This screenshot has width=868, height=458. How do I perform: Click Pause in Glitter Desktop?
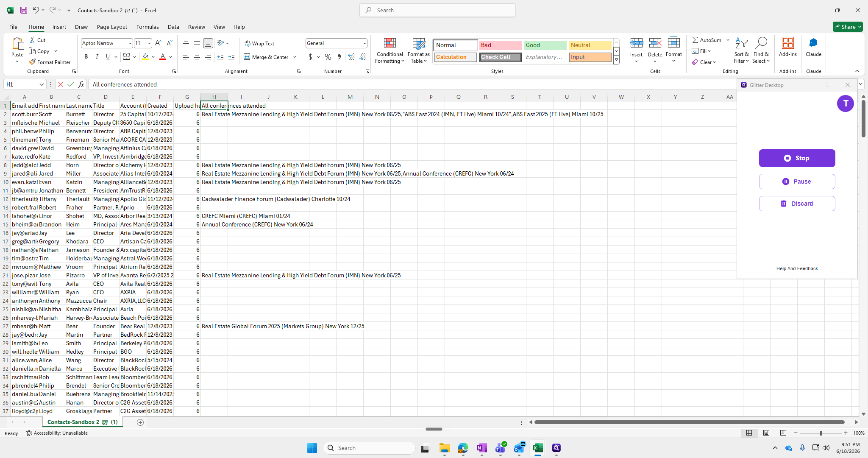click(797, 182)
